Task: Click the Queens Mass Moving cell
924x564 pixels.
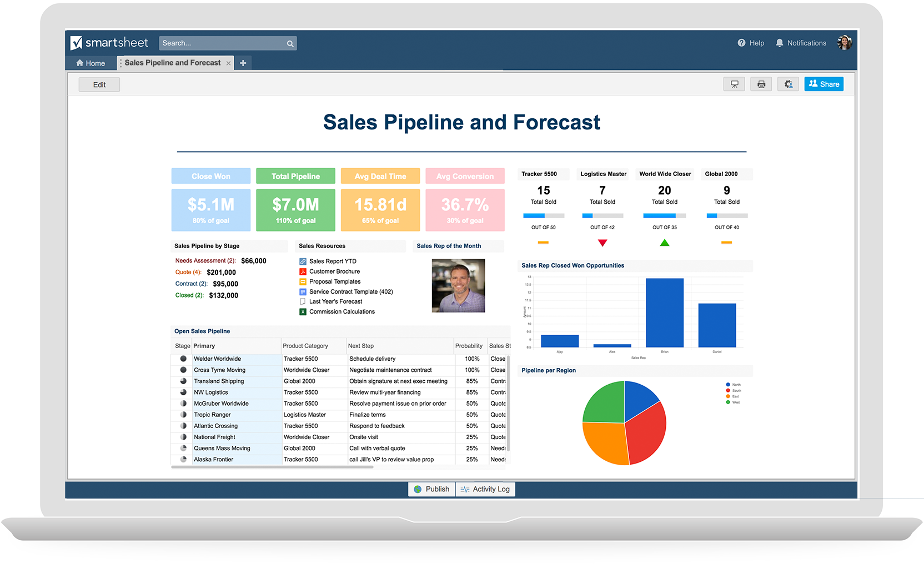Action: [237, 449]
